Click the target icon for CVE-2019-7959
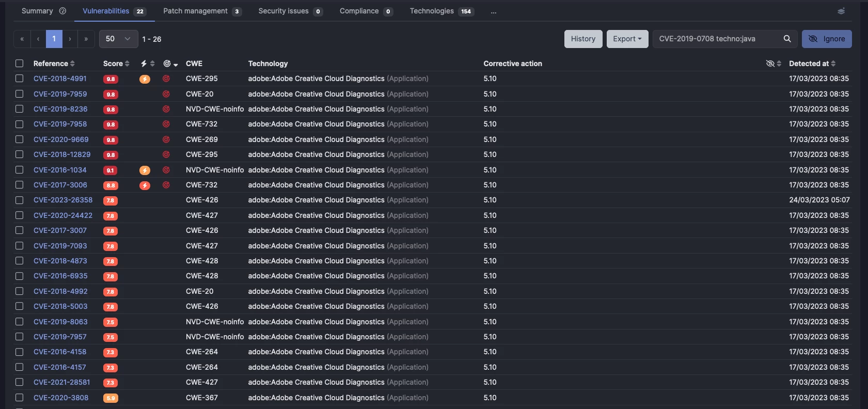Image resolution: width=868 pixels, height=409 pixels. point(166,94)
